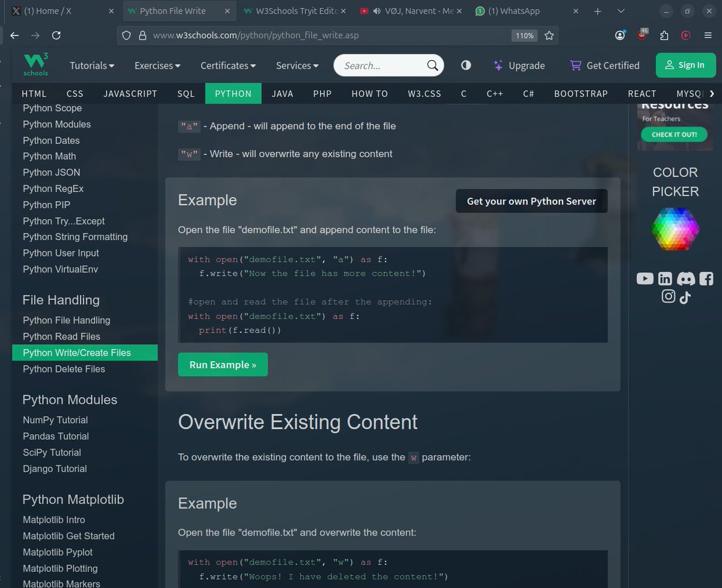Click the browser back arrow
Screen dimensions: 722x588
click(x=14, y=36)
